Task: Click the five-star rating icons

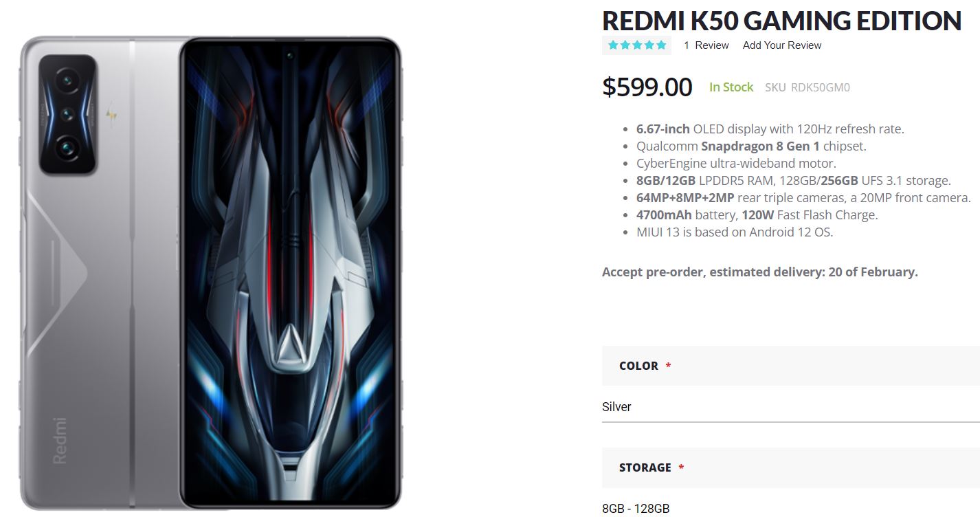Action: 637,45
